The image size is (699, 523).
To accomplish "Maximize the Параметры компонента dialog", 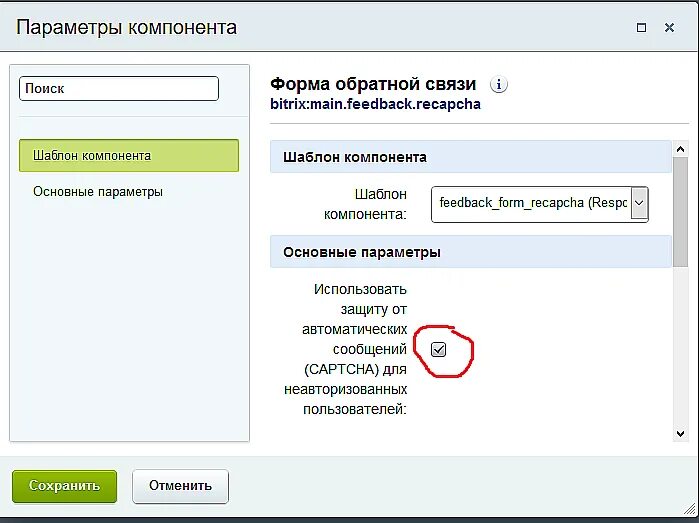I will pos(641,28).
